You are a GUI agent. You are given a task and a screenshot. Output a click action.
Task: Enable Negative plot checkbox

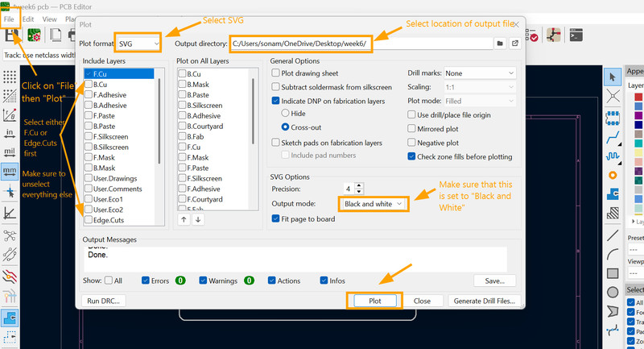[x=411, y=142]
